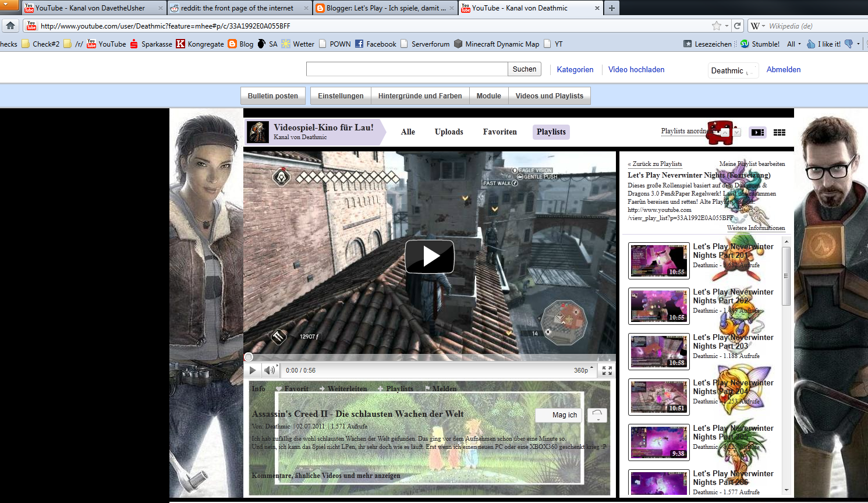Image resolution: width=868 pixels, height=503 pixels.
Task: Expand the Deathmic account menu
Action: pos(733,70)
